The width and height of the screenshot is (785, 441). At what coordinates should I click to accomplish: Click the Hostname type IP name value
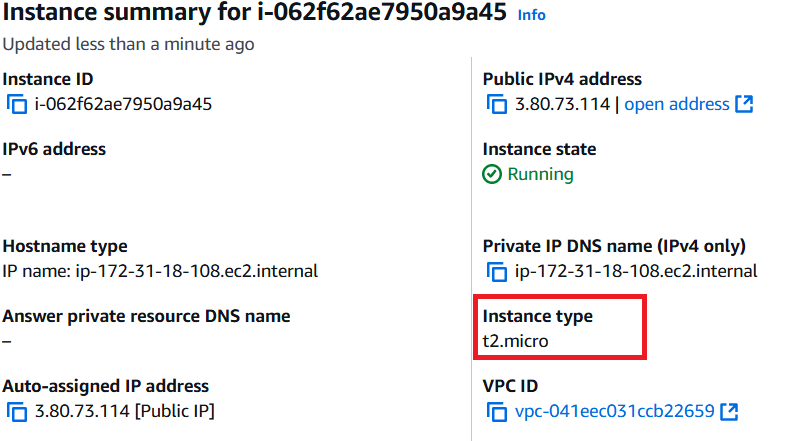(160, 271)
